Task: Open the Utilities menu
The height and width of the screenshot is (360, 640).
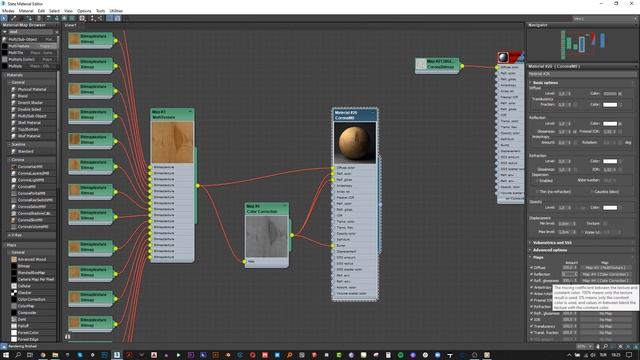Action: click(116, 11)
